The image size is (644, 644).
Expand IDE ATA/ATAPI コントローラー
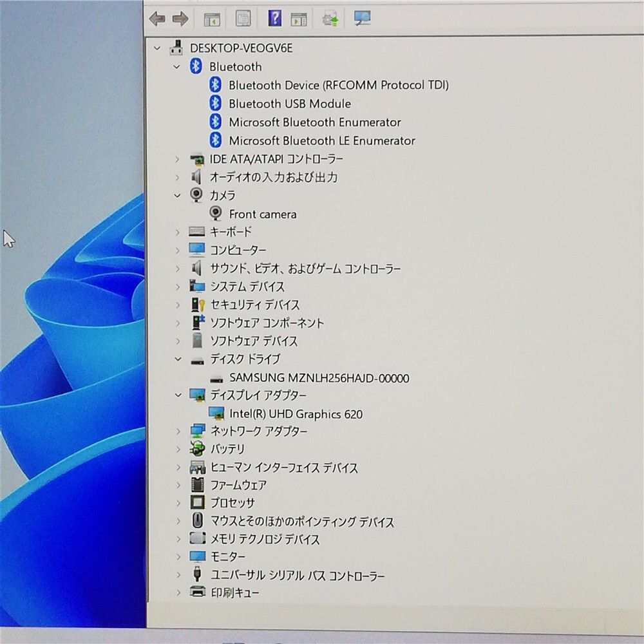[177, 159]
